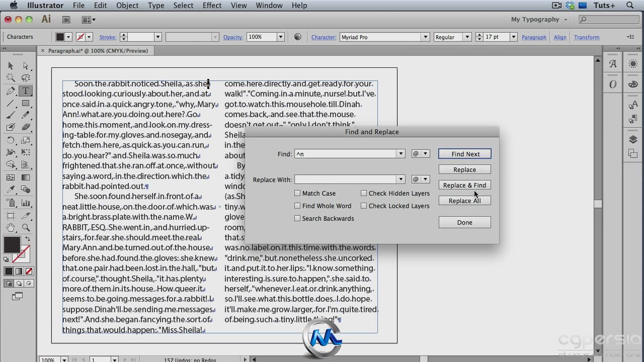The image size is (644, 362).
Task: Select the Free Transform tool
Action: coord(26,152)
